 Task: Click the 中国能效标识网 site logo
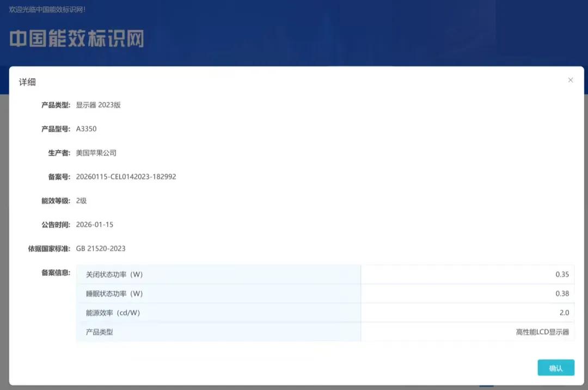point(77,39)
